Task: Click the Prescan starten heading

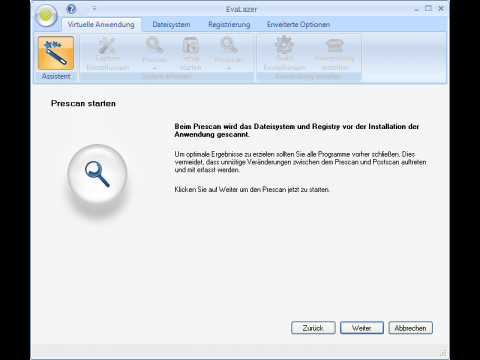Action: (83, 104)
